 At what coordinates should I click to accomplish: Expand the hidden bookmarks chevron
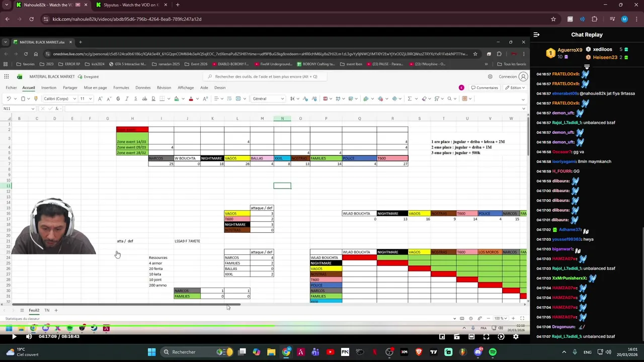click(486, 64)
